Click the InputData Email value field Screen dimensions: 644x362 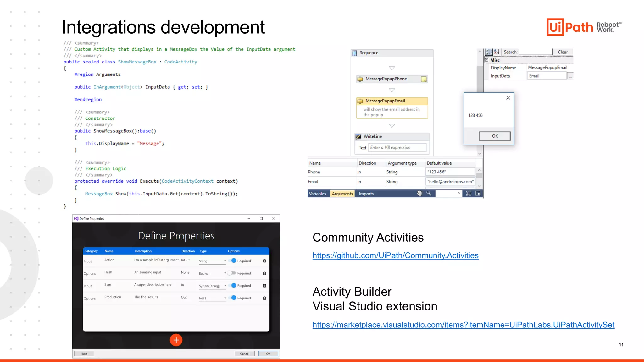click(x=547, y=76)
